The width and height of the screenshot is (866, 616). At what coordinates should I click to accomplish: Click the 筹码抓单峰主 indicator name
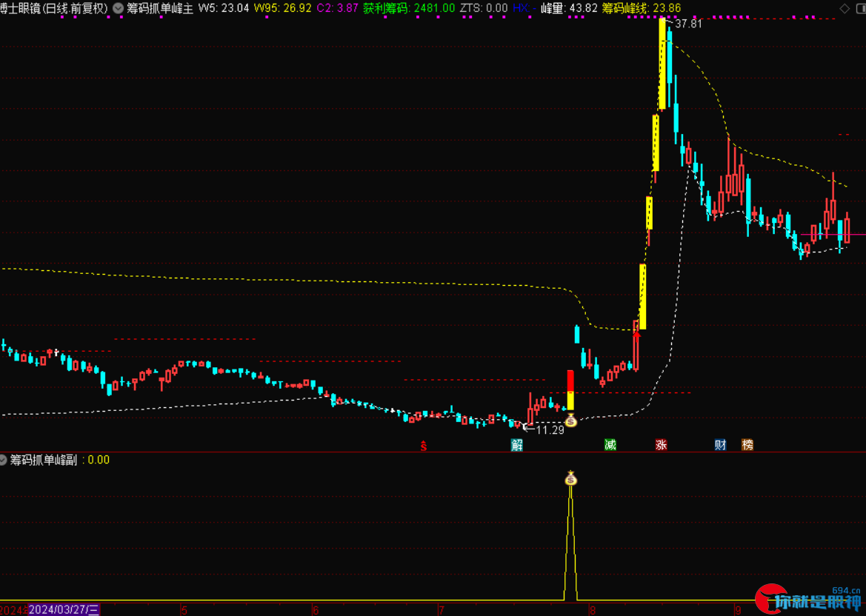160,8
